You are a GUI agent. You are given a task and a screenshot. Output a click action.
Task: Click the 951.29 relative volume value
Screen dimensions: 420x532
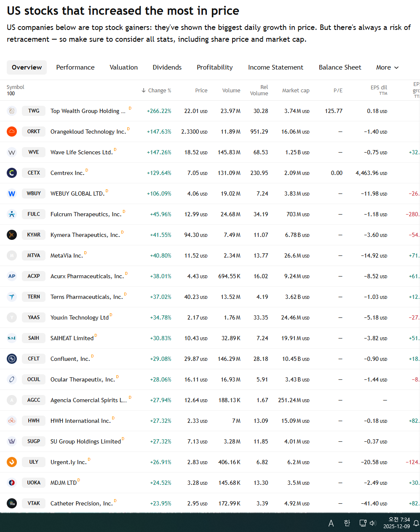coord(259,132)
